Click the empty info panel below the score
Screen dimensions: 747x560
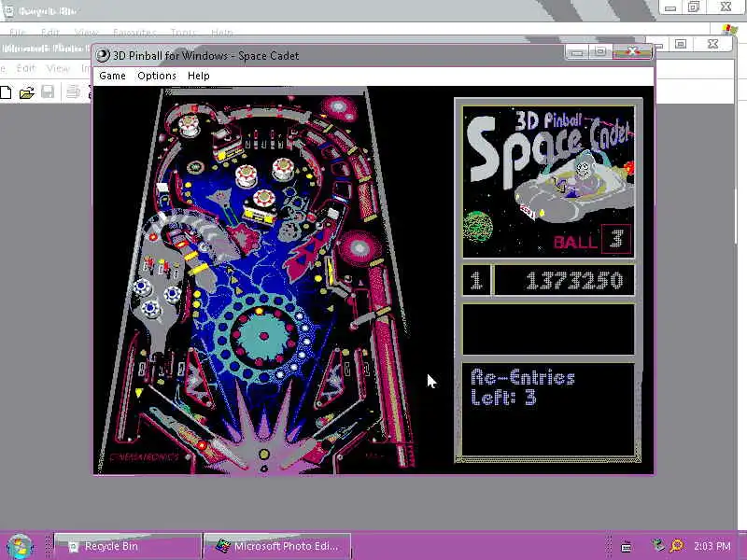[549, 329]
